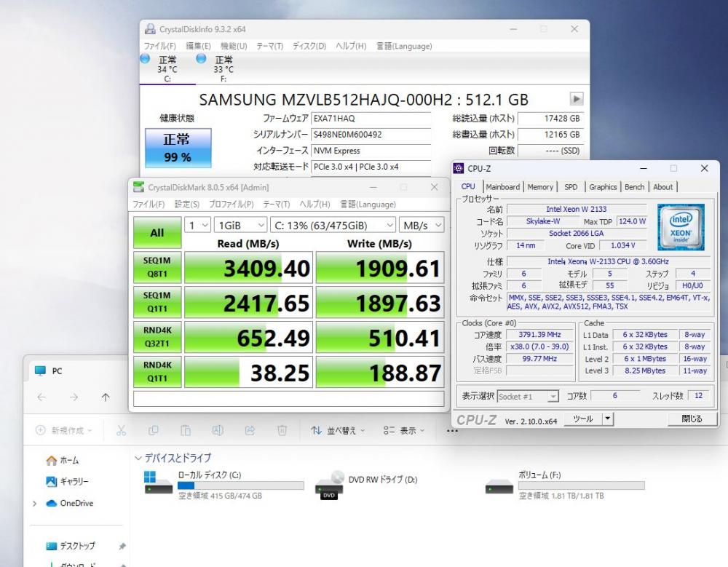Open the ツール dropdown arrow in CPU-Z

tap(607, 419)
